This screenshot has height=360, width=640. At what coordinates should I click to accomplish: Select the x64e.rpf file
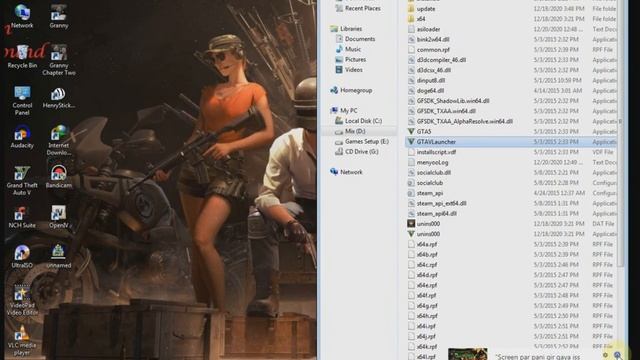coord(422,285)
